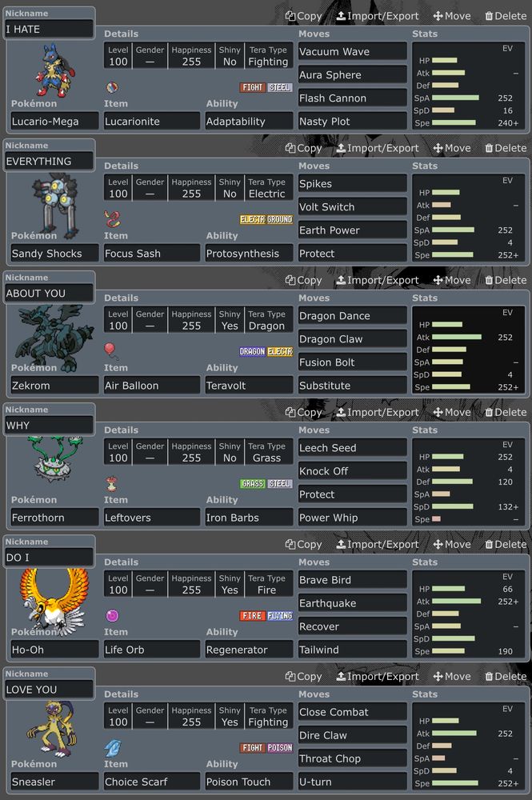This screenshot has width=532, height=800.
Task: Edit the Volt Switch move slot
Action: click(x=353, y=207)
